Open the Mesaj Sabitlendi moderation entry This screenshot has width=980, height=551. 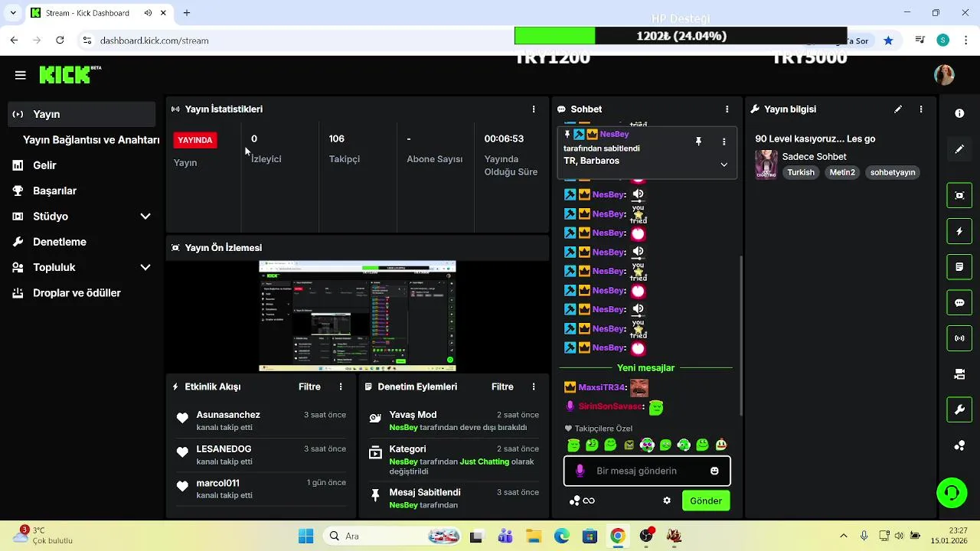click(x=454, y=498)
